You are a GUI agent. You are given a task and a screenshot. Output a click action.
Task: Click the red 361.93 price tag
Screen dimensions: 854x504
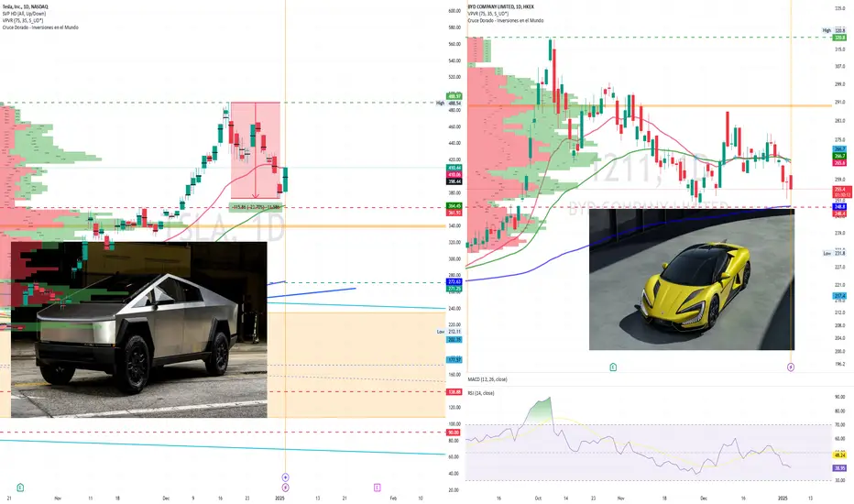(454, 213)
